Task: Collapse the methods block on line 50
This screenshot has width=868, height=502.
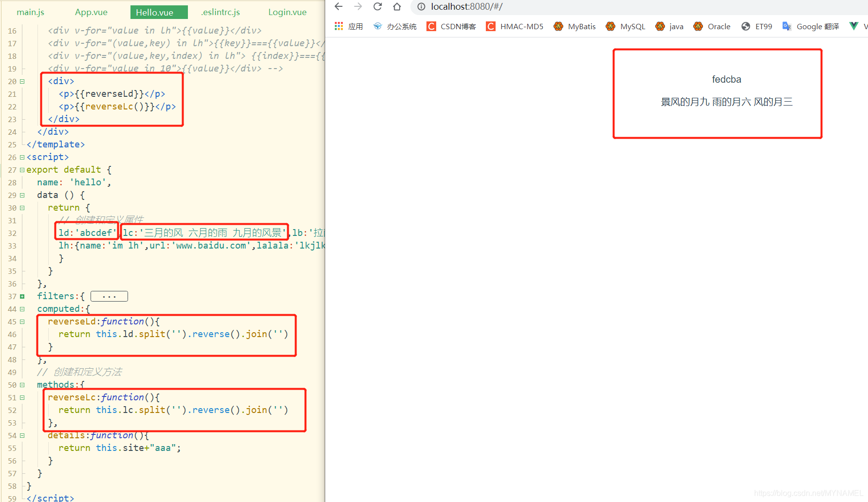Action: [x=22, y=385]
